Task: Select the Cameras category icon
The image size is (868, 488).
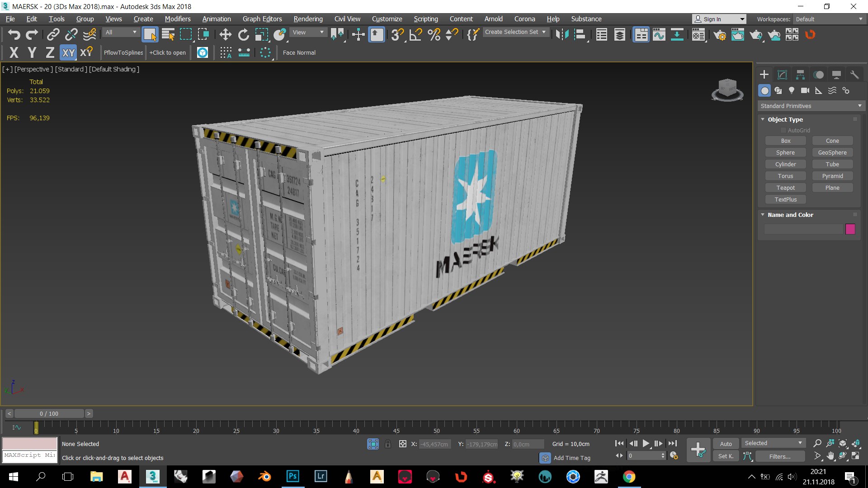Action: pyautogui.click(x=805, y=90)
